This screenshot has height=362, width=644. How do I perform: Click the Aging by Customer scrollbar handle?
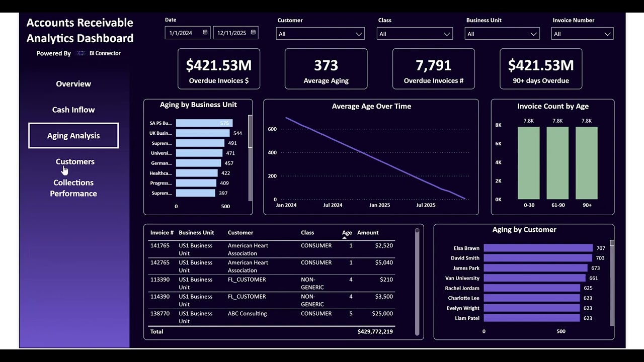pyautogui.click(x=612, y=243)
